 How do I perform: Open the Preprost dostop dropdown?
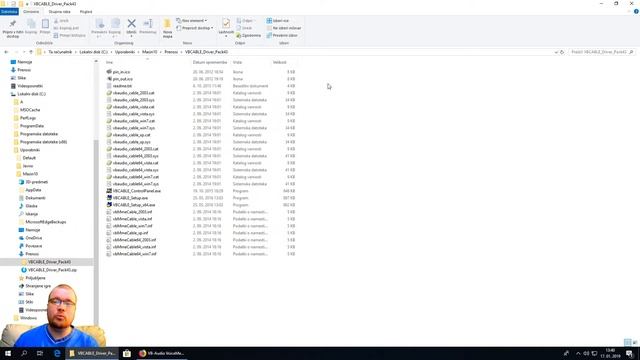tap(195, 28)
